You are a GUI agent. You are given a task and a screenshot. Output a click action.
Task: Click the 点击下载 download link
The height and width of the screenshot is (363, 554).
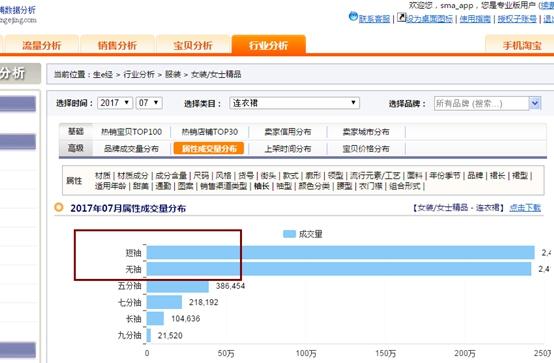point(525,207)
